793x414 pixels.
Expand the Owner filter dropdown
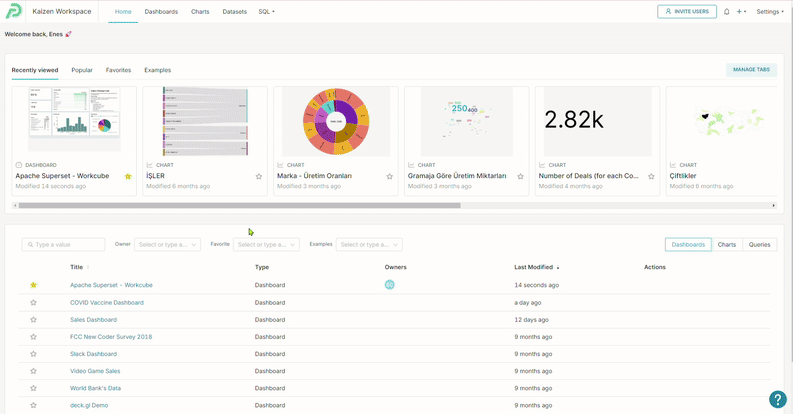[x=167, y=244]
